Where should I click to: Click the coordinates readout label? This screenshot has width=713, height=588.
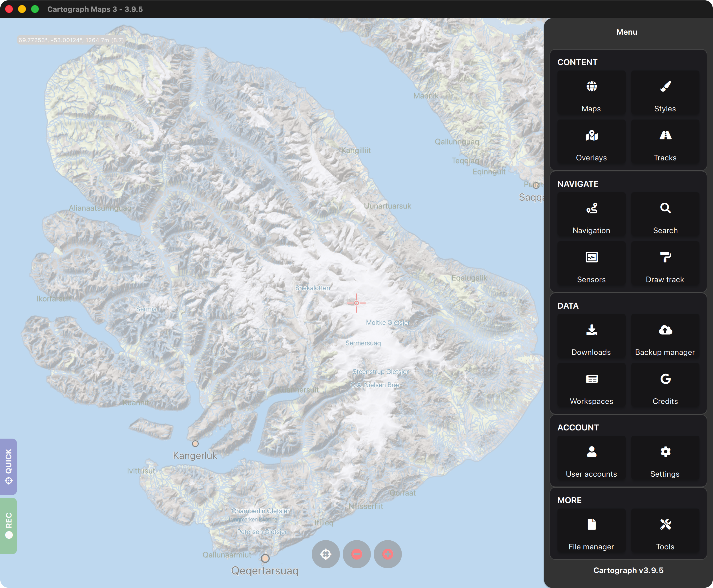pyautogui.click(x=71, y=40)
